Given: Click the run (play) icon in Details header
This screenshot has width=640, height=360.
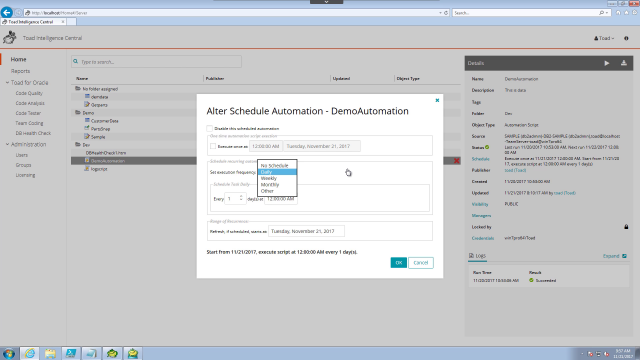Looking at the screenshot, I should (607, 63).
